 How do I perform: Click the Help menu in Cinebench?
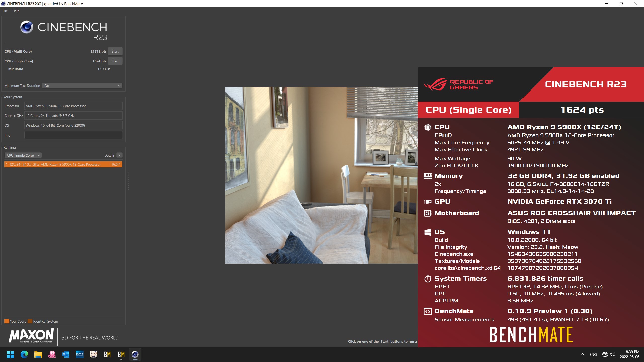pyautogui.click(x=16, y=11)
